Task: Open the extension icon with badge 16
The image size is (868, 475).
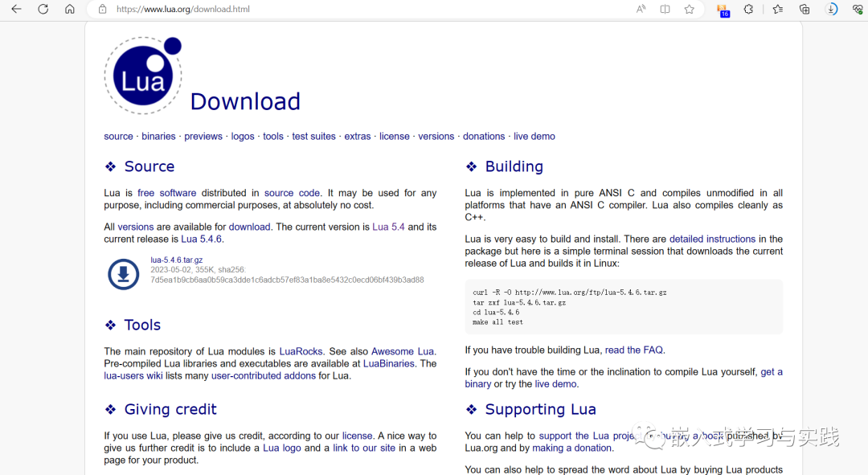Action: [x=723, y=10]
